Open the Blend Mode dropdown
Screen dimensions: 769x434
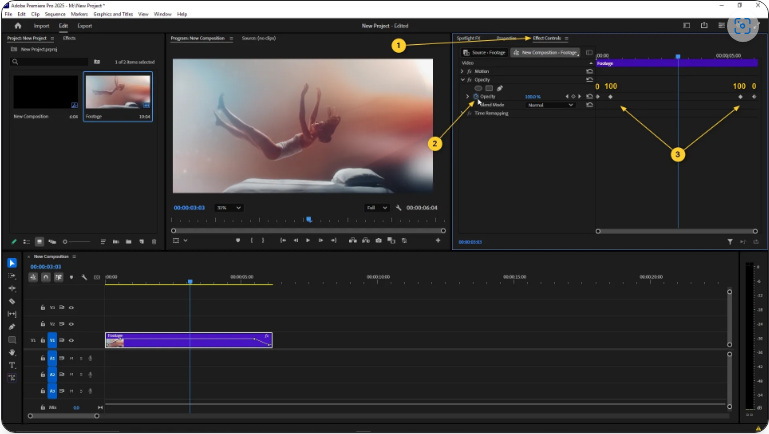550,105
